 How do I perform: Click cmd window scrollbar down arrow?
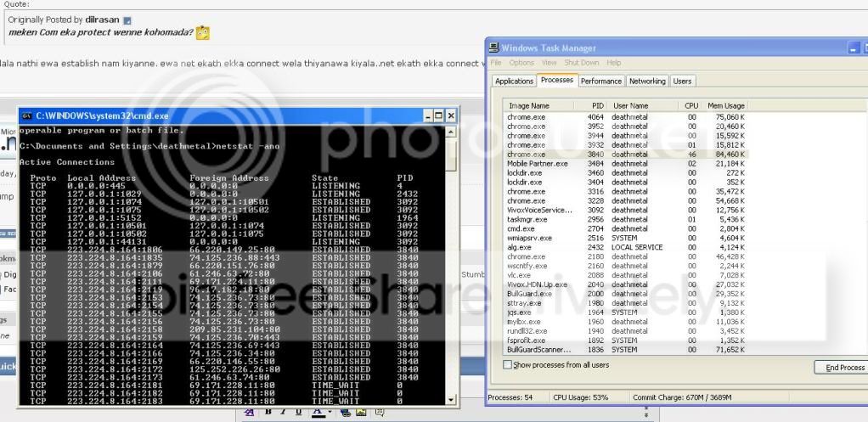click(451, 399)
